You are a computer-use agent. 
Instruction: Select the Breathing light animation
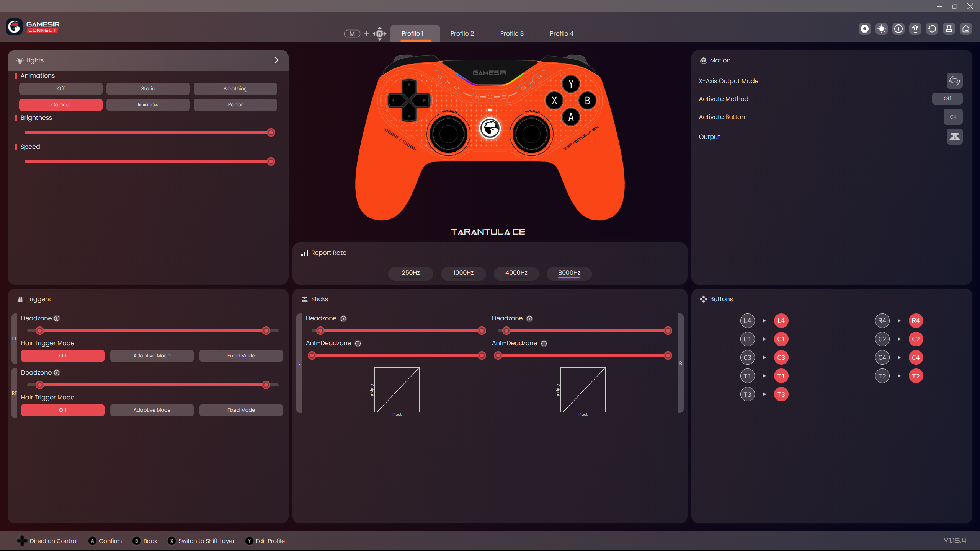[x=235, y=89]
